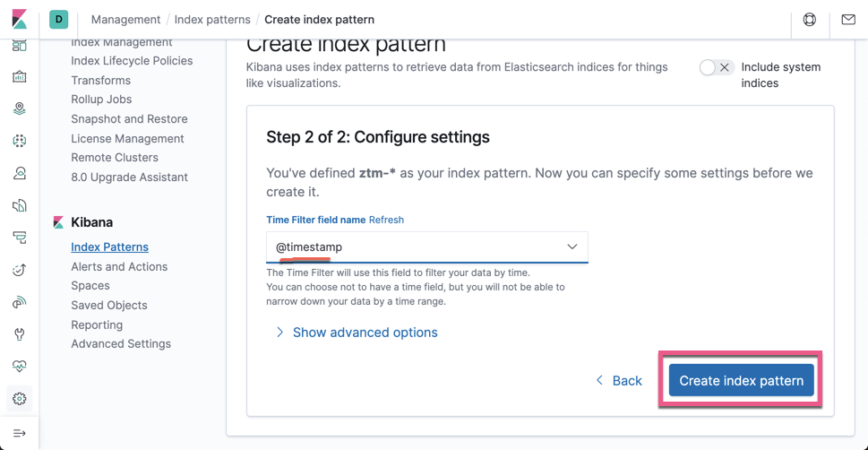Open Canvas from the side navigation
The image size is (868, 450).
coord(19,77)
